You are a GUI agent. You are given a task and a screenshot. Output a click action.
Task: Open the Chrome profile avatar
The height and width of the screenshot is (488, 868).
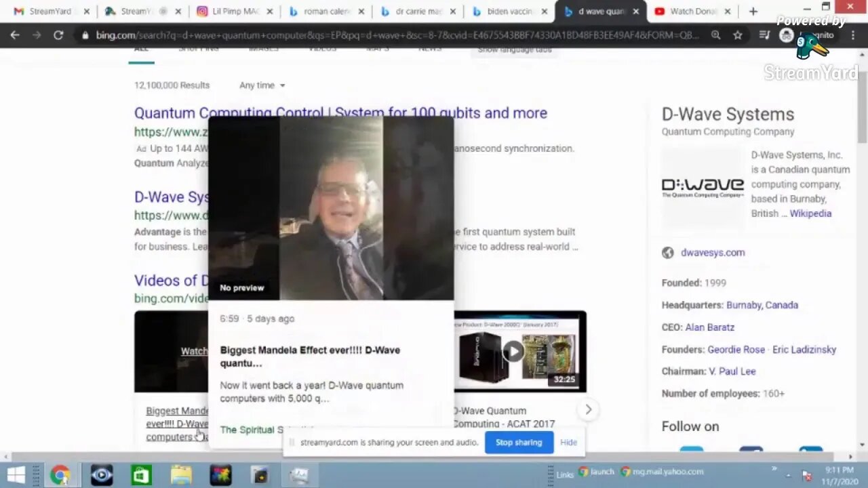pyautogui.click(x=786, y=35)
